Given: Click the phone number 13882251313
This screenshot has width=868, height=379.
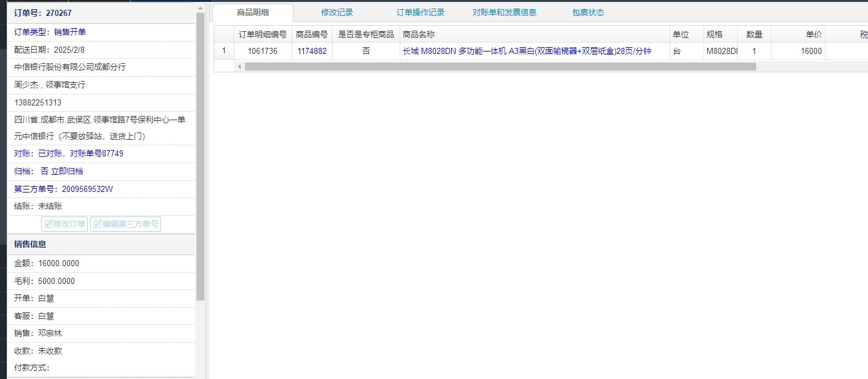Looking at the screenshot, I should click(37, 102).
